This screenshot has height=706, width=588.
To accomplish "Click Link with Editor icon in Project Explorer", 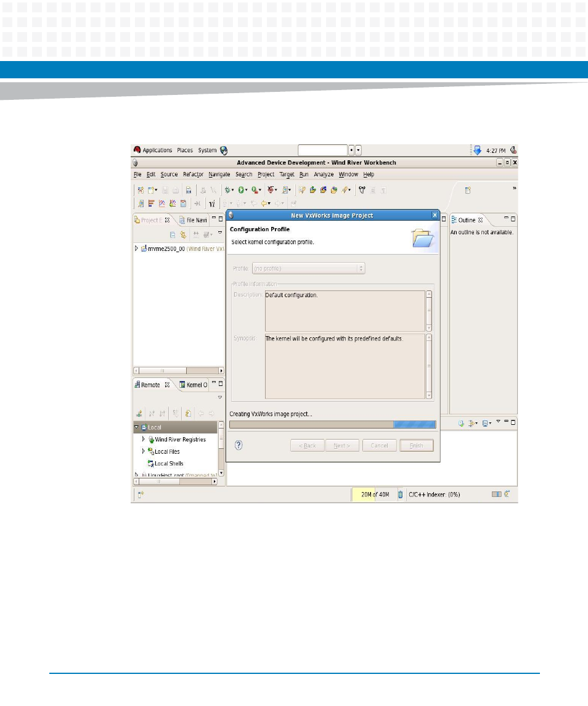I will point(183,234).
